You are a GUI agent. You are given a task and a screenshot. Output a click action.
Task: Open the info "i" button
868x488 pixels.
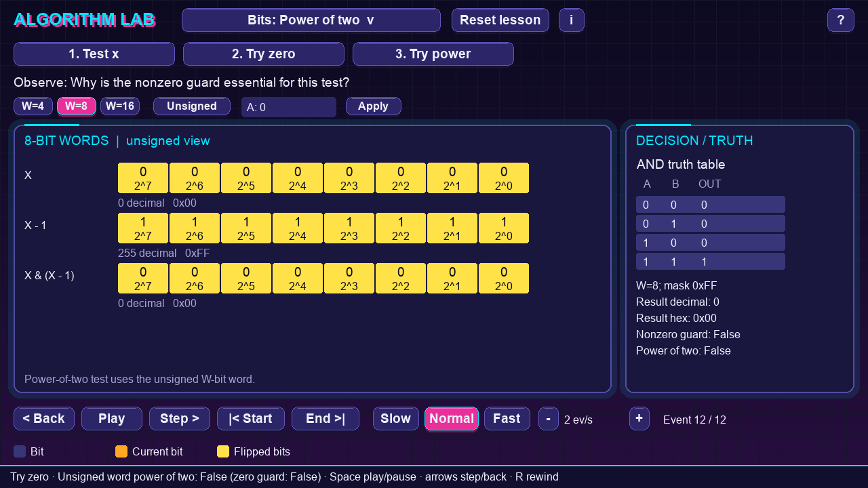[x=572, y=20]
